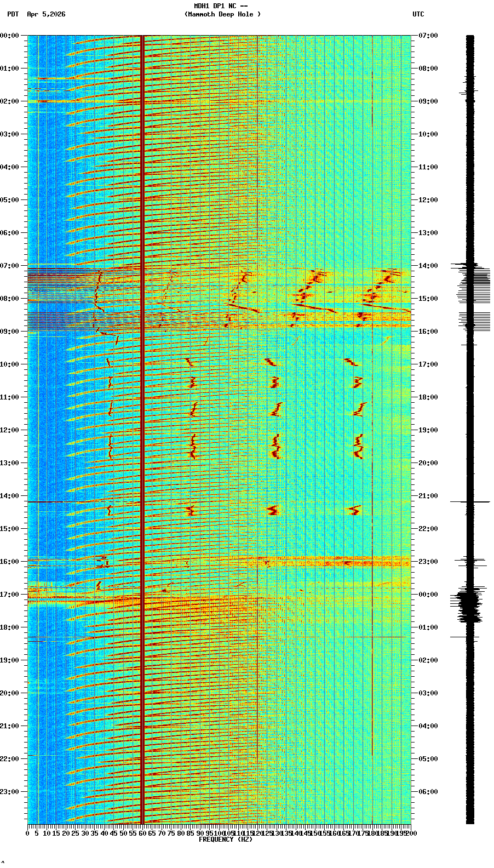Click 04:00 on the PDT time axis
This screenshot has height=868, width=494.
tap(9, 167)
